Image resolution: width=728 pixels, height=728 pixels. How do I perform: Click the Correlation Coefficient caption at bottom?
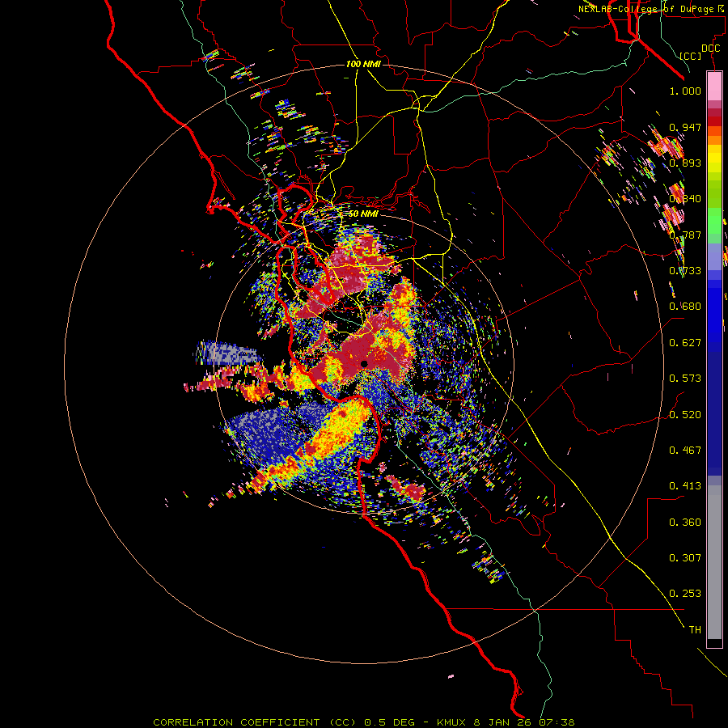coord(363,722)
